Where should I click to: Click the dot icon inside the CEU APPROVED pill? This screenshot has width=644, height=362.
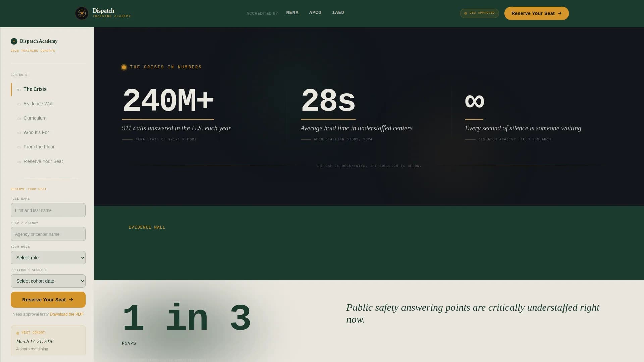[x=466, y=13]
